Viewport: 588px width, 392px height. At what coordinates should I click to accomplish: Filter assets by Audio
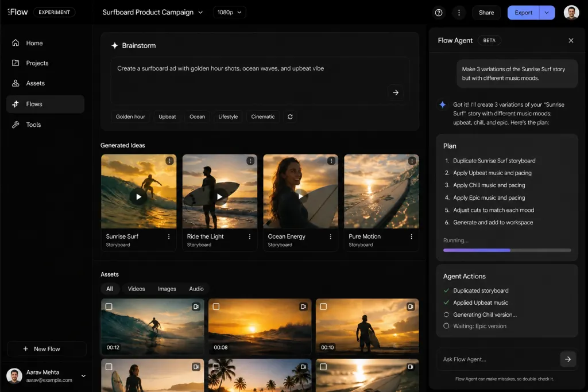tap(196, 289)
